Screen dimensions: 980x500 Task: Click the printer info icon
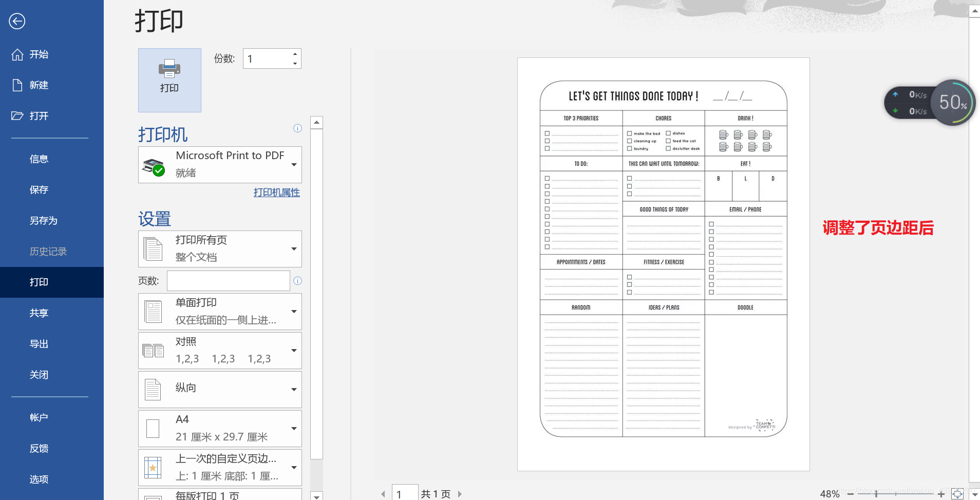click(x=297, y=128)
